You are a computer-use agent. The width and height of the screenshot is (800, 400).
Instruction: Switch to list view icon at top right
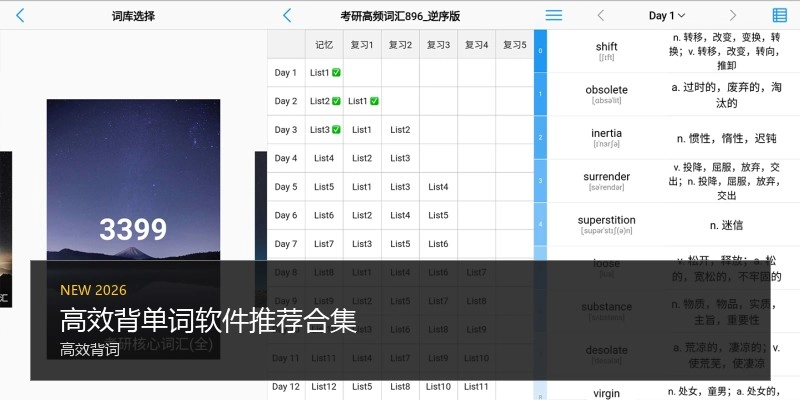(x=780, y=15)
